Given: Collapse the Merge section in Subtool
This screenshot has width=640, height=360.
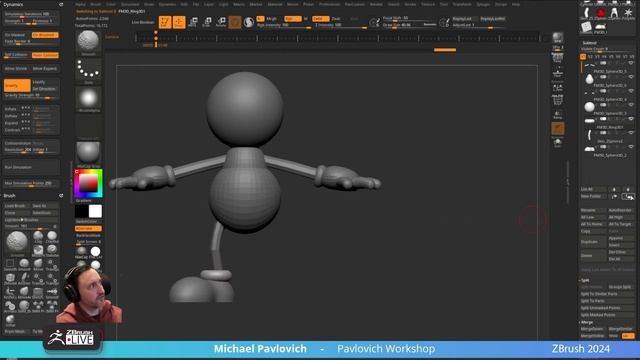Looking at the screenshot, I should (586, 322).
